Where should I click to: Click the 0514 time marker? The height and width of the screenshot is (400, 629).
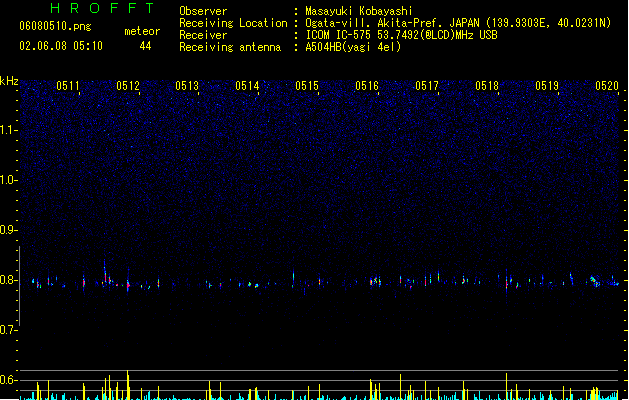(x=248, y=86)
